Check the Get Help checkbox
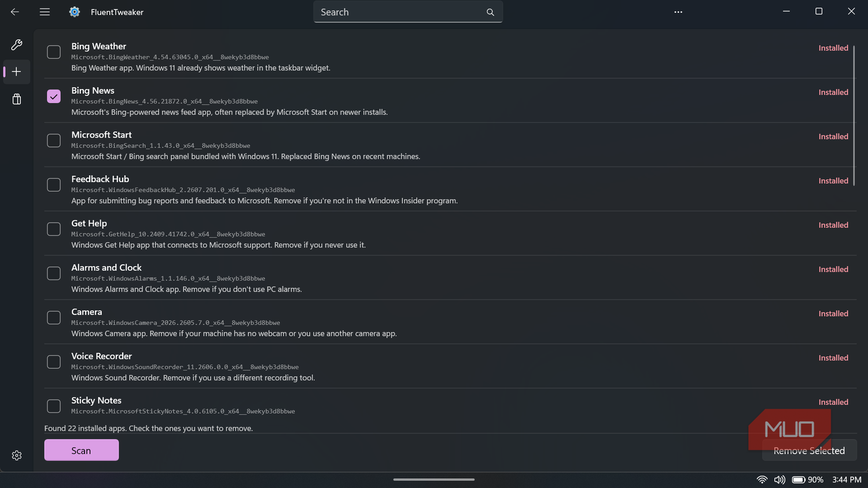This screenshot has height=488, width=868. point(54,229)
